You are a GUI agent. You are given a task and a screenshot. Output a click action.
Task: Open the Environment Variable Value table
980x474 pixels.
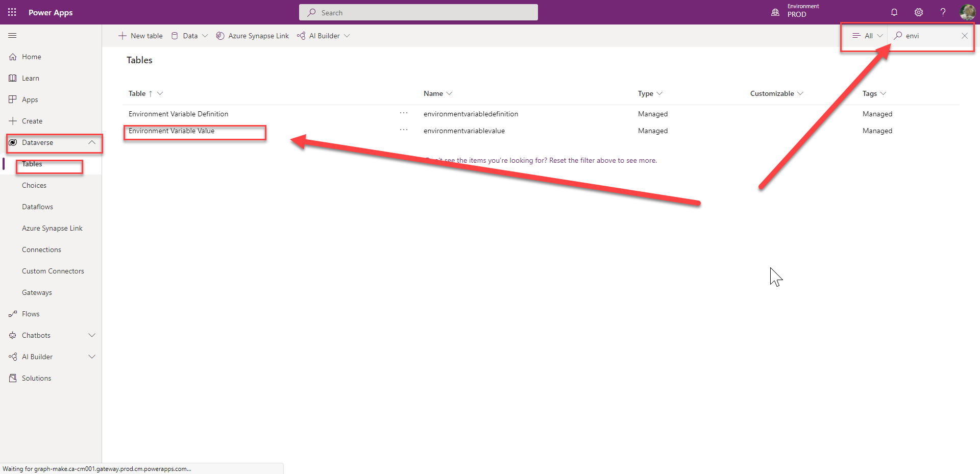(171, 131)
